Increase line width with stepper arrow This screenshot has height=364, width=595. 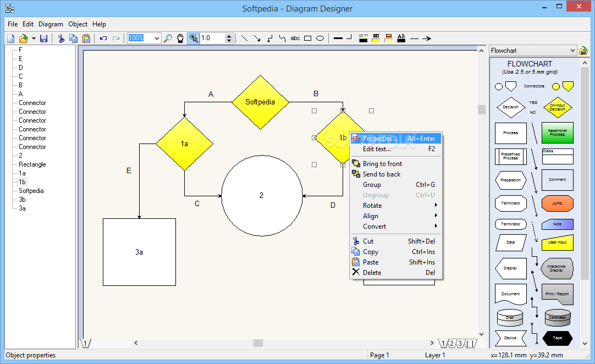click(228, 36)
